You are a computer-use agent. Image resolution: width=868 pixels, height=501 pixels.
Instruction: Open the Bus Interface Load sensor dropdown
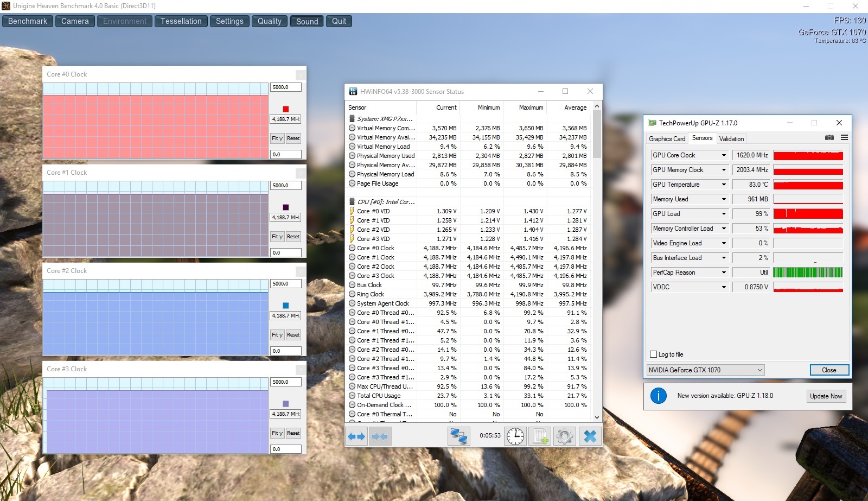(x=724, y=258)
